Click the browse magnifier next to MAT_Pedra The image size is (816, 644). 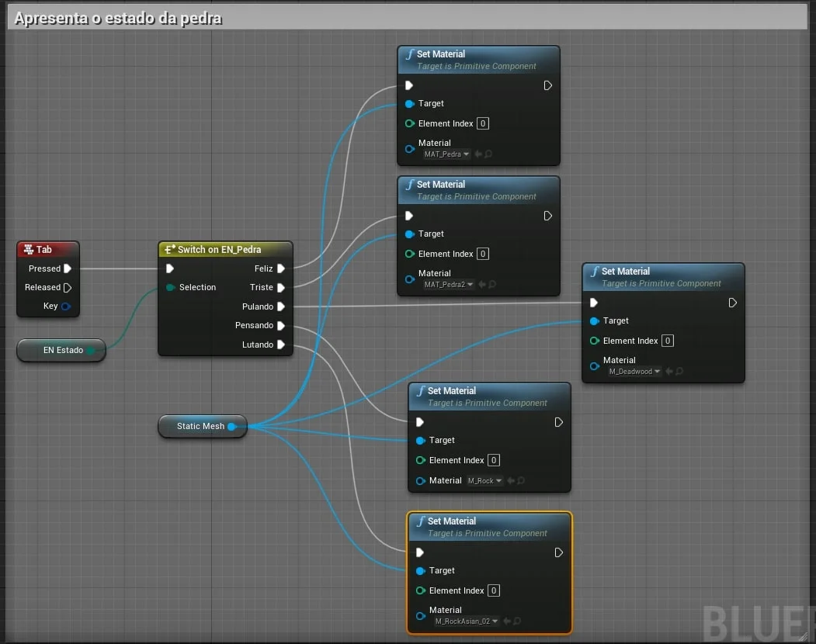(x=488, y=154)
